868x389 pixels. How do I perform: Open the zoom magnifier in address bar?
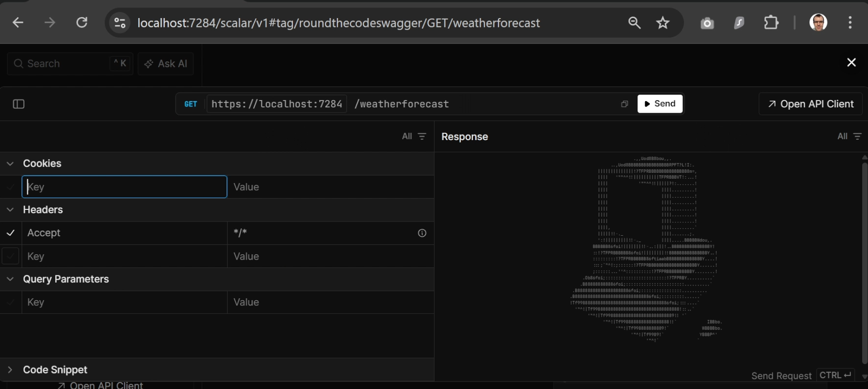click(634, 22)
